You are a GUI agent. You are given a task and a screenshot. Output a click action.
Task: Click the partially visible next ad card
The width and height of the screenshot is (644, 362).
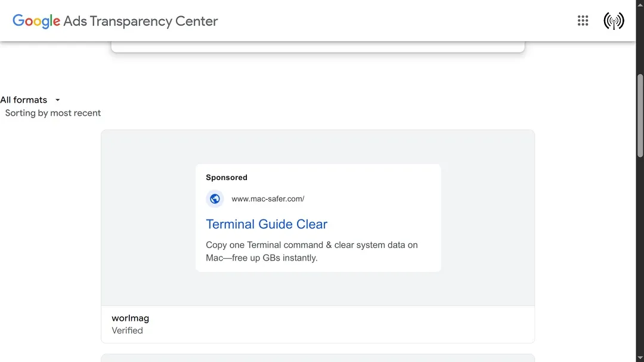point(318,358)
